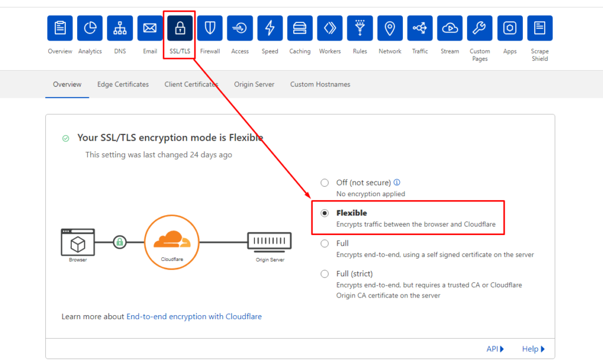Open the Overview clipboard icon

click(60, 28)
